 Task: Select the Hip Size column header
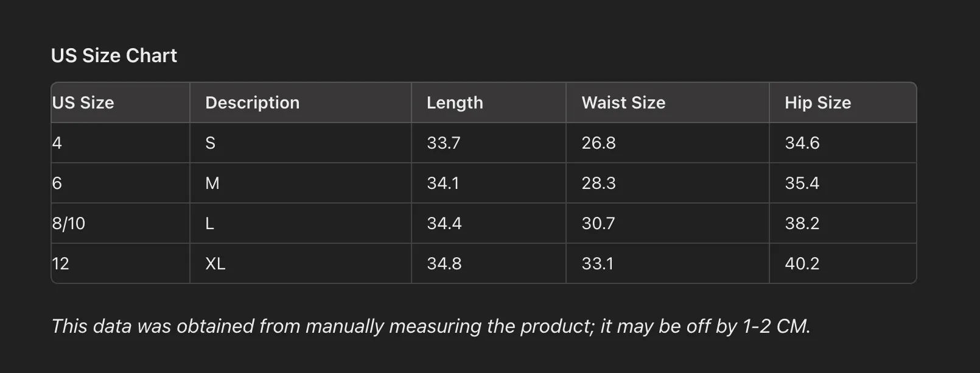[843, 102]
